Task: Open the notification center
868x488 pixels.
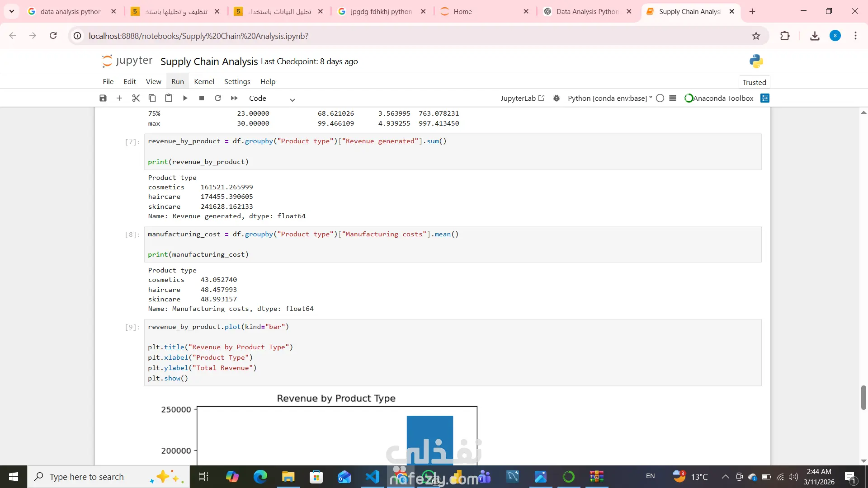Action: [x=850, y=477]
